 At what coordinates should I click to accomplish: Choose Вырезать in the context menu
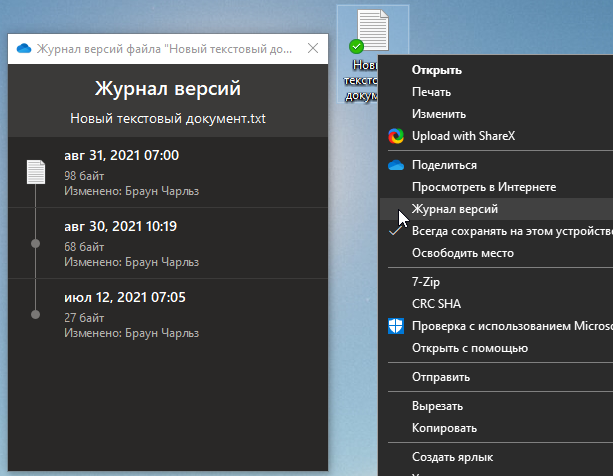point(496,406)
